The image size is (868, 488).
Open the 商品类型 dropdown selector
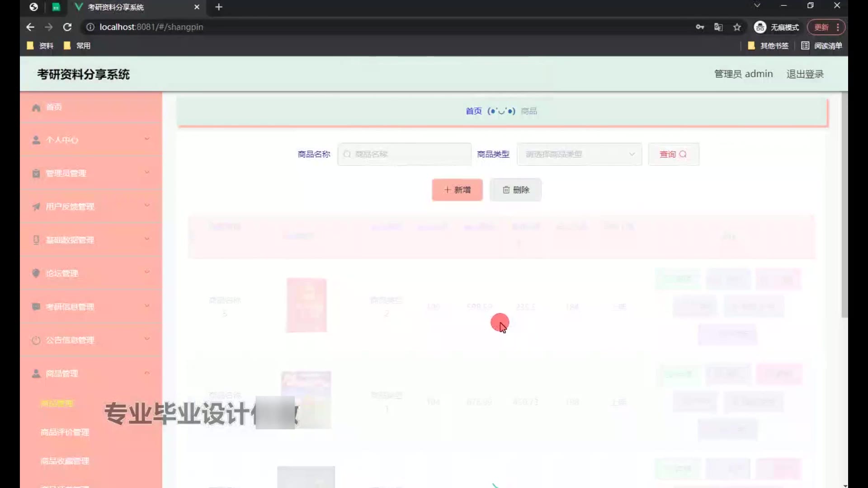[x=579, y=155]
